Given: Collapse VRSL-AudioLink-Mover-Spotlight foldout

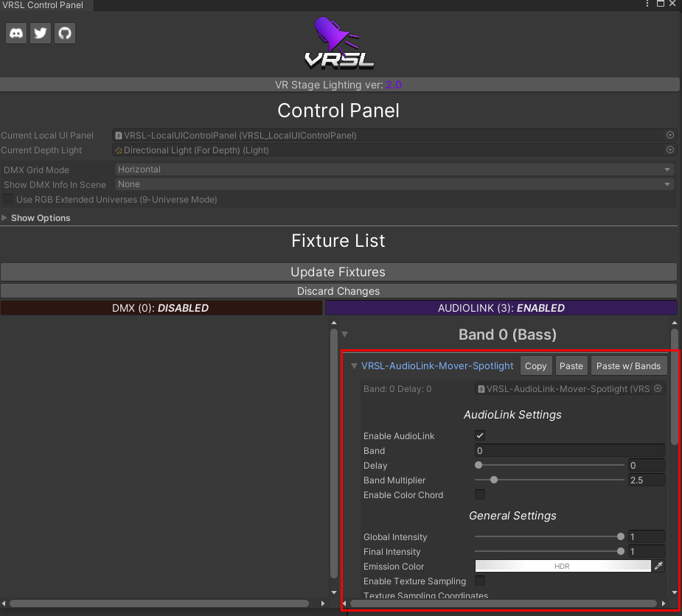Looking at the screenshot, I should (354, 366).
